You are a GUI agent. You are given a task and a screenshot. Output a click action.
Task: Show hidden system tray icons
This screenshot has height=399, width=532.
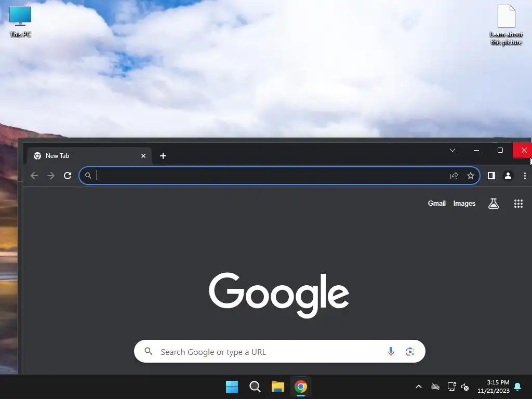(419, 387)
